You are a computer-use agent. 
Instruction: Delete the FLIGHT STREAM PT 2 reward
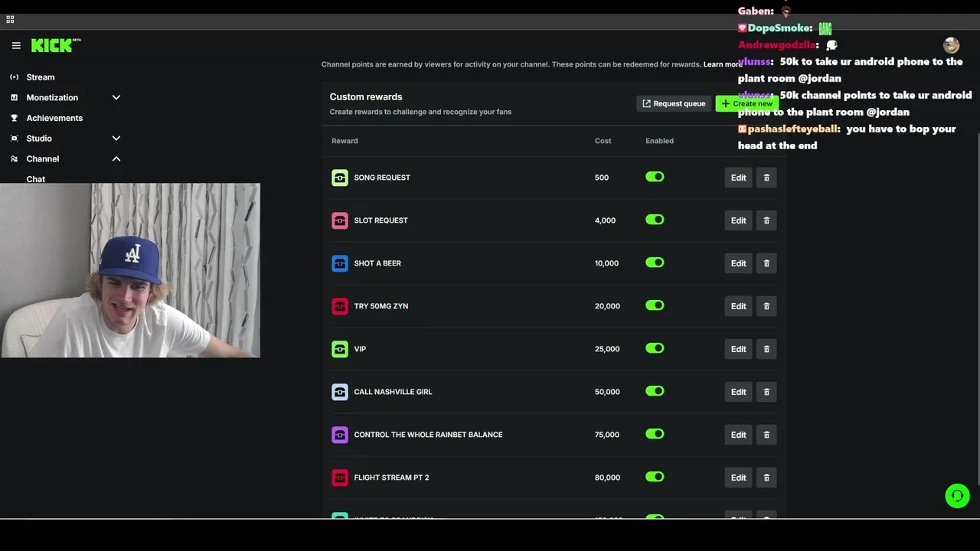pos(766,478)
